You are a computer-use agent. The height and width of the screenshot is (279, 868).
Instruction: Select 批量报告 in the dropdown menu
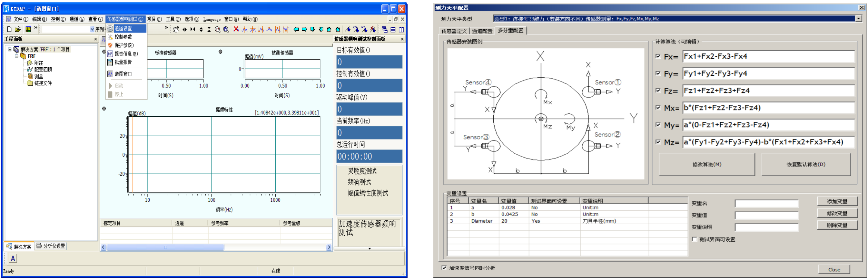click(x=126, y=62)
